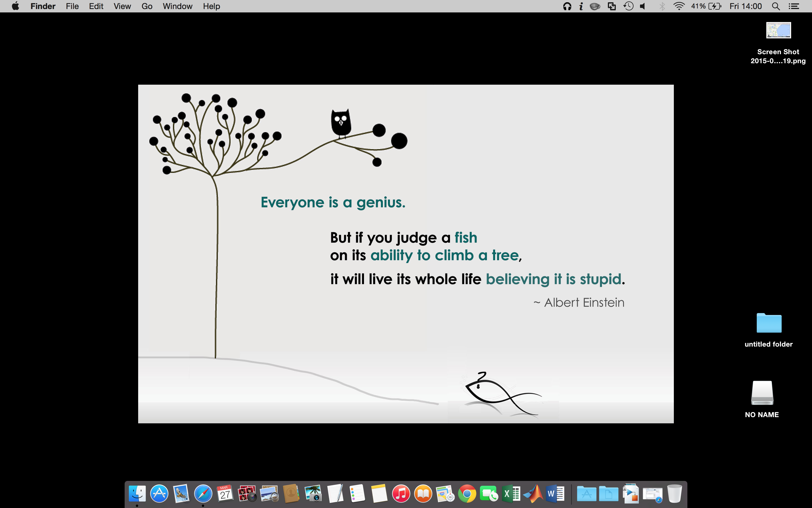Image resolution: width=812 pixels, height=508 pixels.
Task: Launch the App Store from the Dock
Action: 159,494
